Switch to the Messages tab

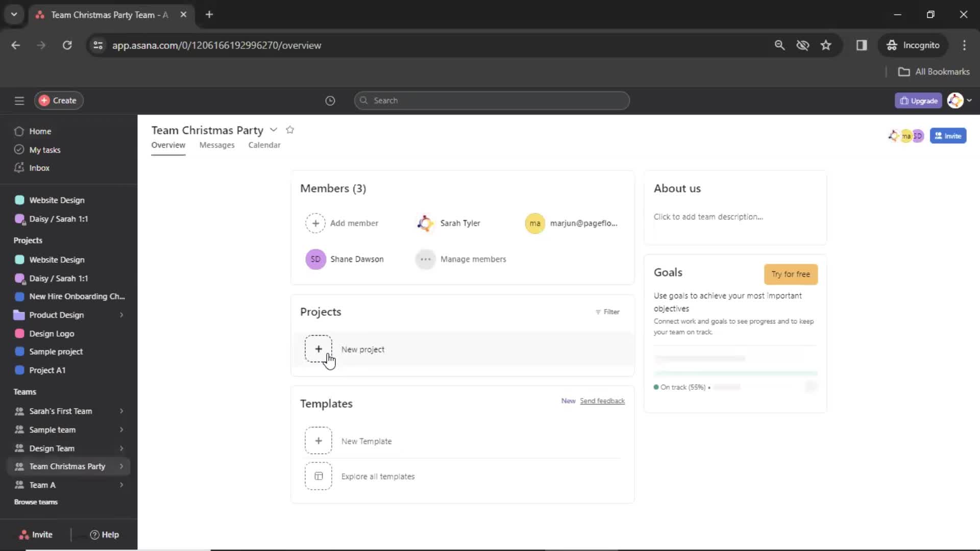pos(216,145)
